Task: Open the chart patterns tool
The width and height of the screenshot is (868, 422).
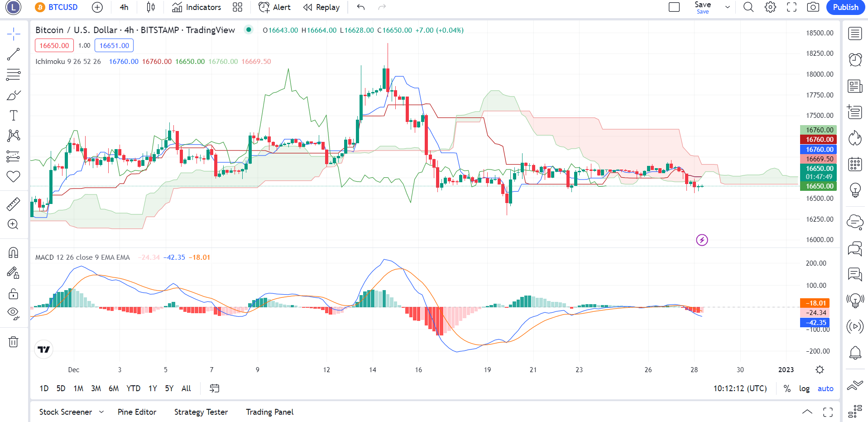Action: point(14,136)
